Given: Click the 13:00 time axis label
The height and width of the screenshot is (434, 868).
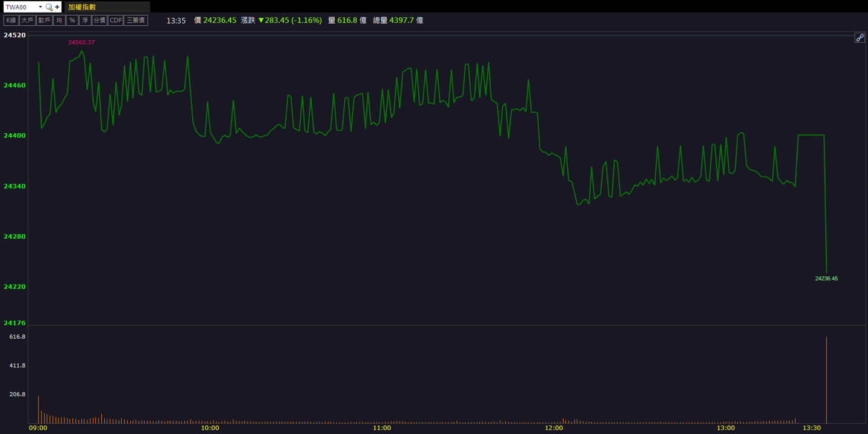Looking at the screenshot, I should (x=726, y=428).
